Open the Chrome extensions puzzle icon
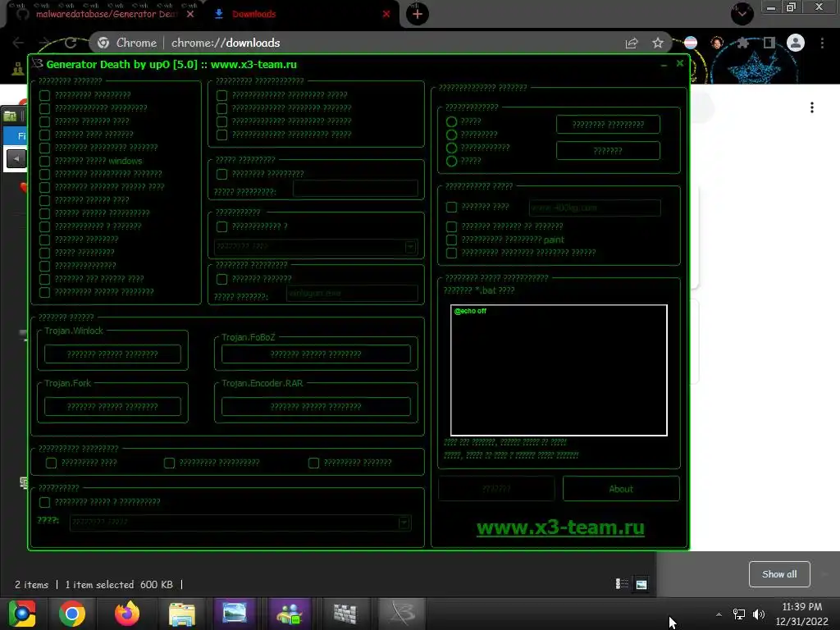The image size is (840, 630). tap(742, 43)
